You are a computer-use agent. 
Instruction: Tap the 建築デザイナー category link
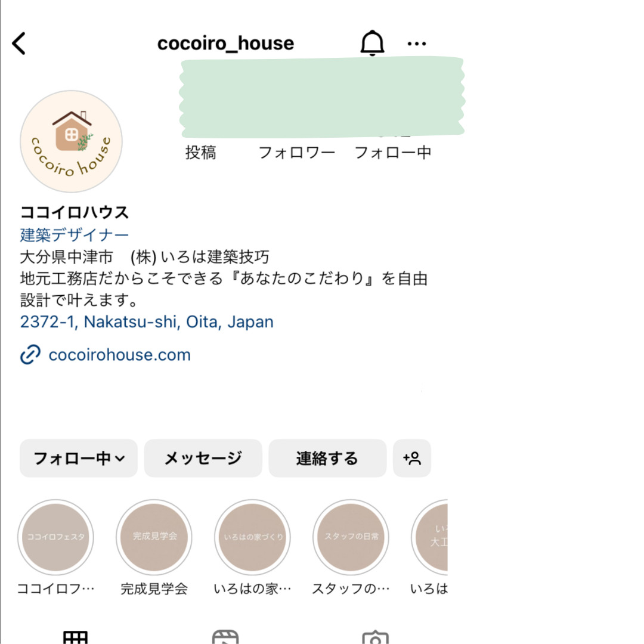click(x=74, y=234)
